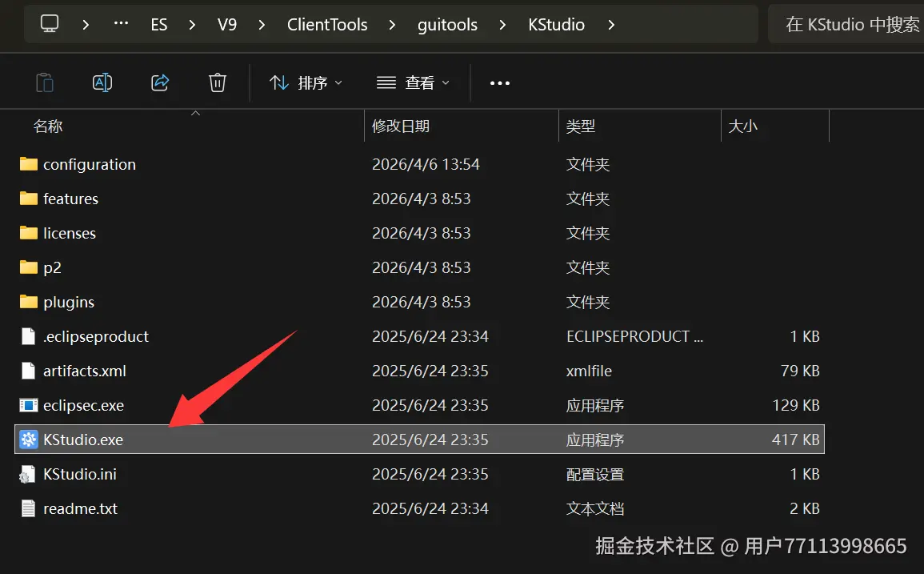
Task: Expand chevron after ClientTools in breadcrumb
Action: point(392,25)
